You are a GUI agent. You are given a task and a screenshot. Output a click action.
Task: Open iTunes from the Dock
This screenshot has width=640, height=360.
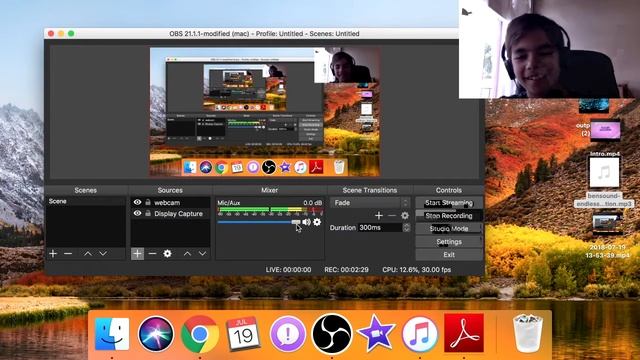point(420,334)
